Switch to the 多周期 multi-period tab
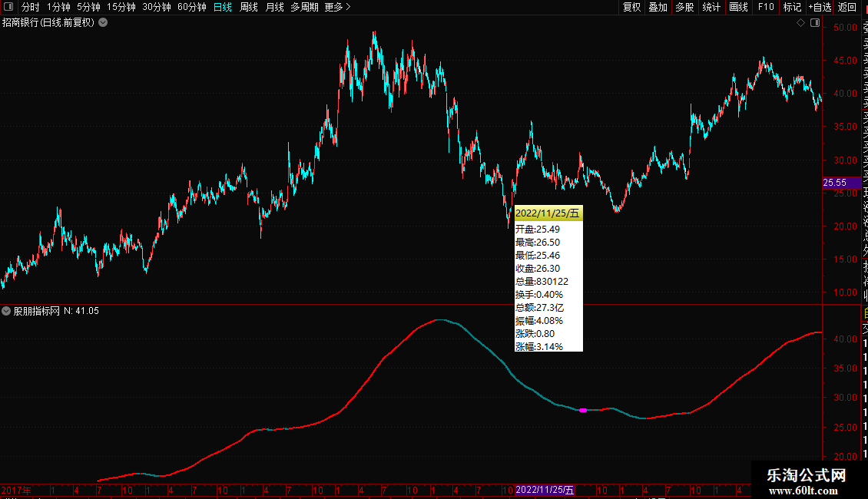The height and width of the screenshot is (499, 868). [x=304, y=7]
